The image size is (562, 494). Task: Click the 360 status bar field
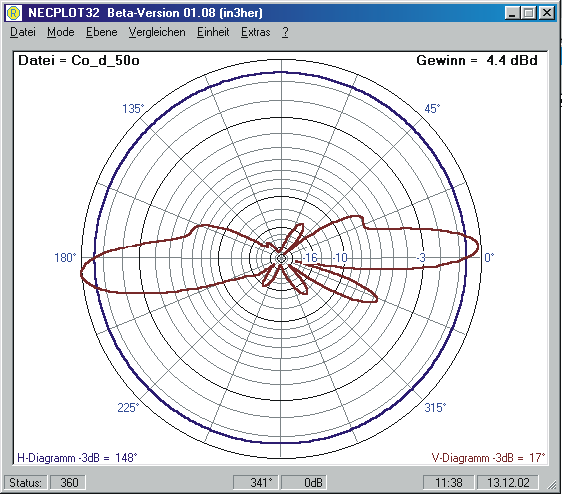click(68, 483)
